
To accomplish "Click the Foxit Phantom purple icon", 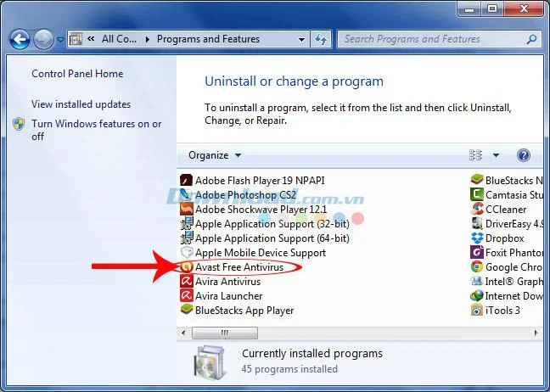I will (477, 252).
